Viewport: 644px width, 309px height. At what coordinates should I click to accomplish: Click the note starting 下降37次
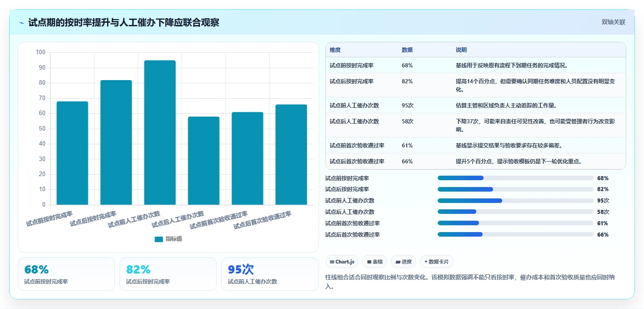click(x=535, y=125)
